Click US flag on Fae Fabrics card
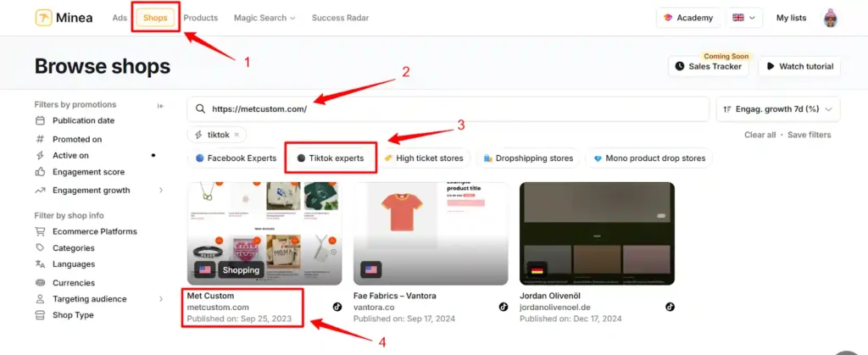Image resolution: width=868 pixels, height=355 pixels. click(371, 270)
